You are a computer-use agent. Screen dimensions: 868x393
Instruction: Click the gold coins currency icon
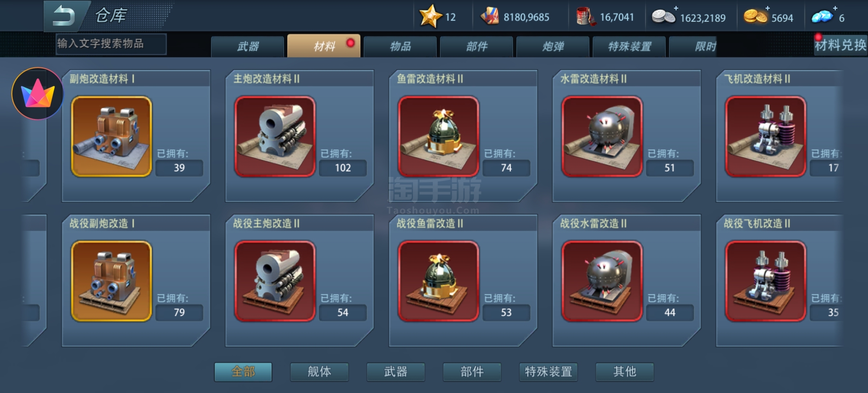[x=755, y=17]
